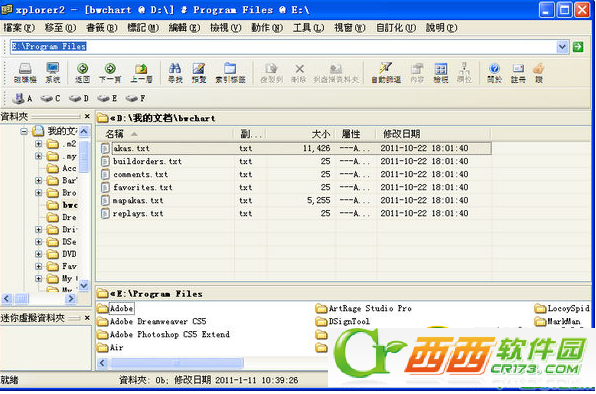Switch view with the 檢視 icon
Screen dimensions: 596x394
point(441,72)
